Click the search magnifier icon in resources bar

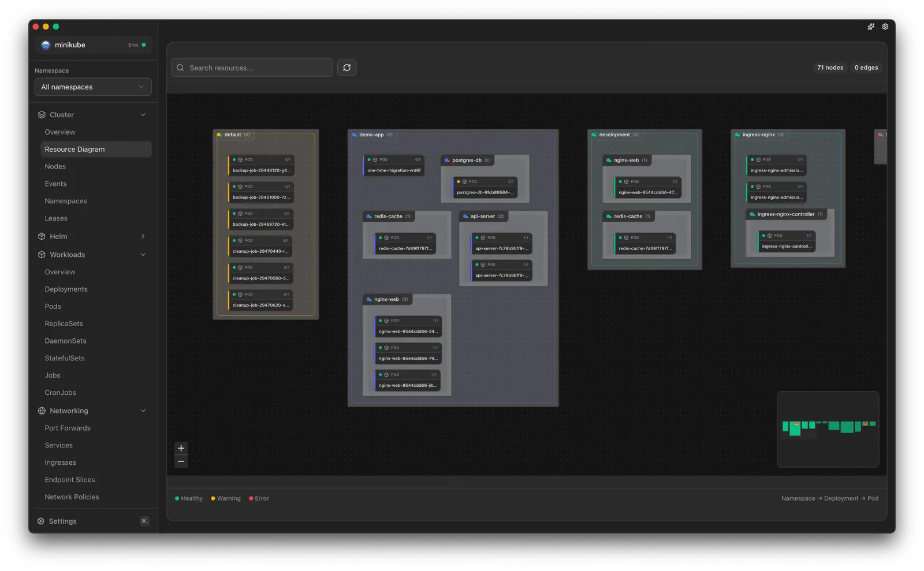coord(180,68)
